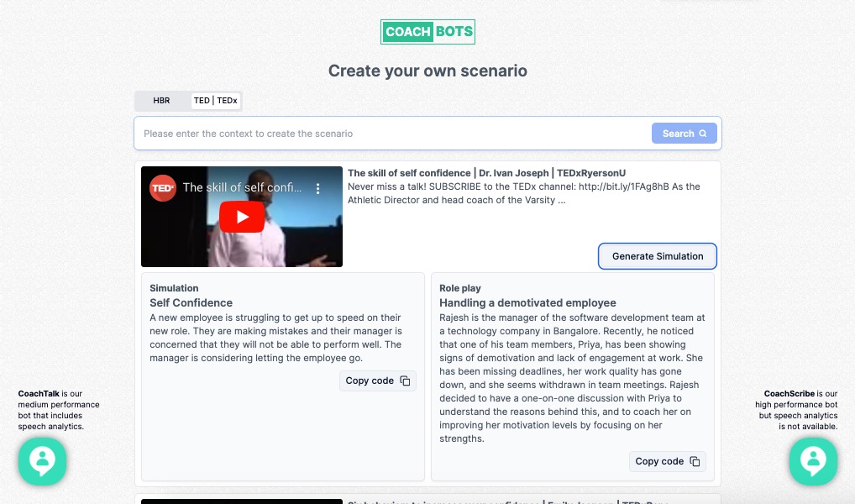The image size is (855, 504).
Task: Open the CoachTalk bot avatar icon
Action: tap(42, 461)
